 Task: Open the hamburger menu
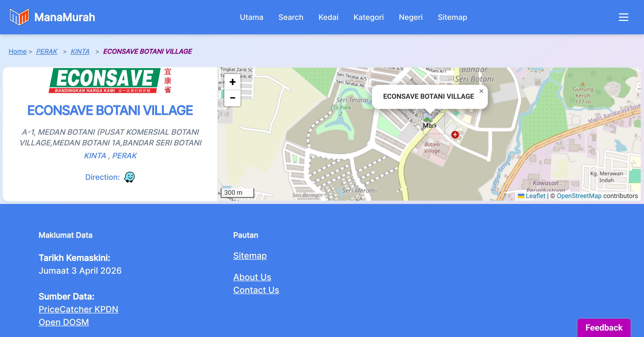click(623, 17)
